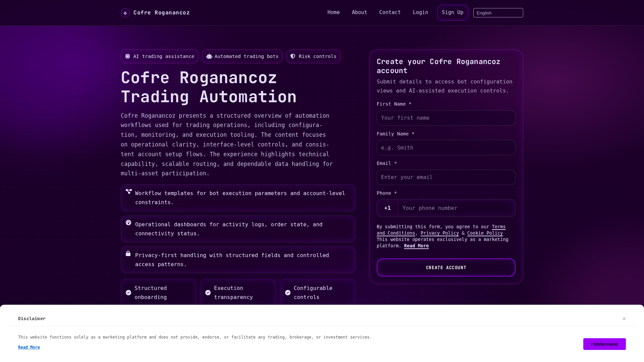
Task: Open the Cookie Policy link
Action: coord(485,233)
